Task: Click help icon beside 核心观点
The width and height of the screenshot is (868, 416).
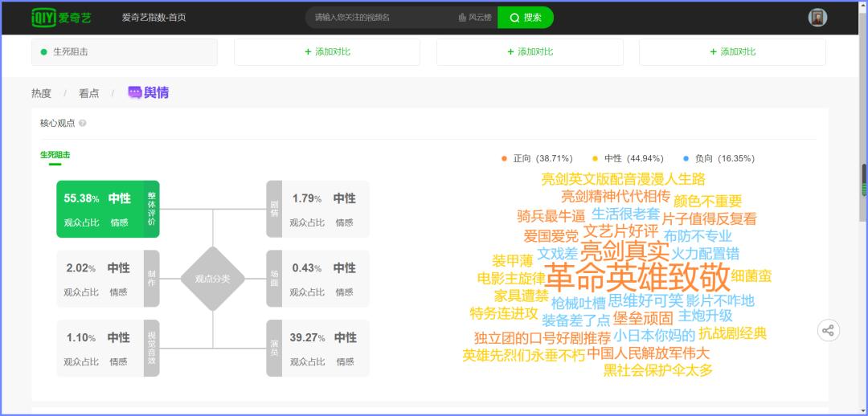Action: tap(83, 123)
